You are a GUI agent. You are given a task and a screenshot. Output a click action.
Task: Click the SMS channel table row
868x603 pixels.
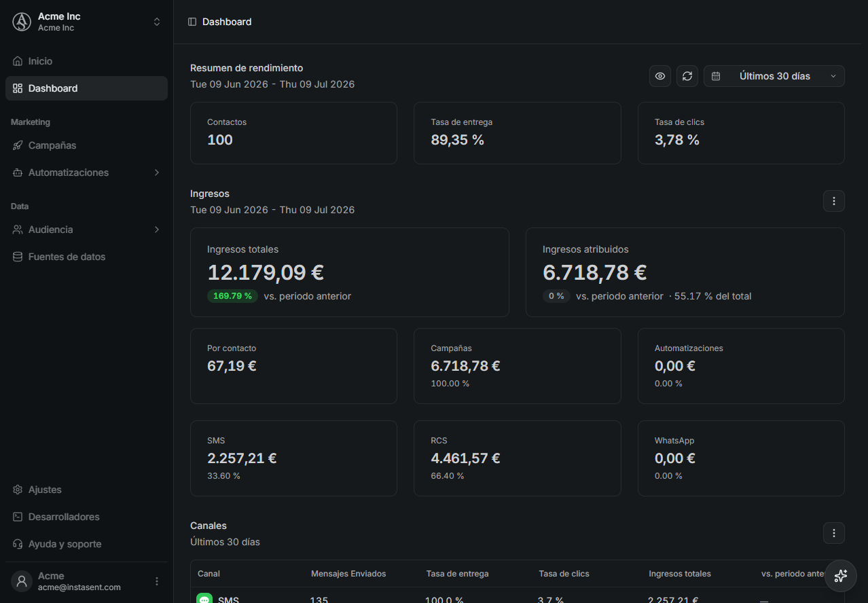pos(518,596)
